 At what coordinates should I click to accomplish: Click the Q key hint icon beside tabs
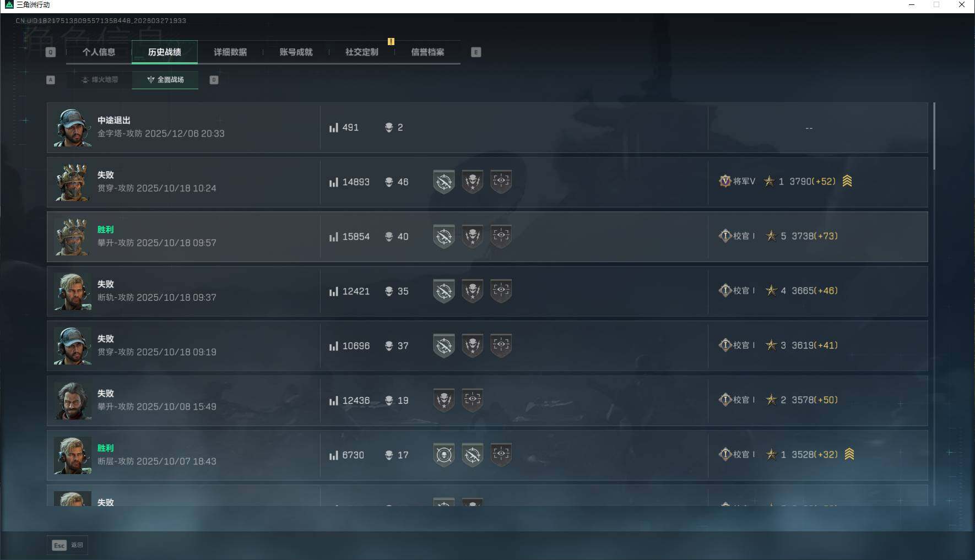click(x=51, y=52)
